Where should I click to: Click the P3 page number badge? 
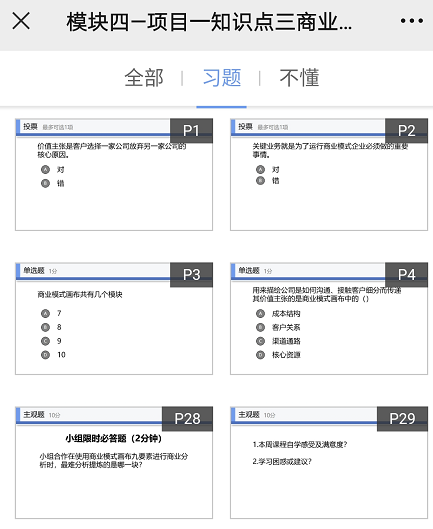[191, 275]
